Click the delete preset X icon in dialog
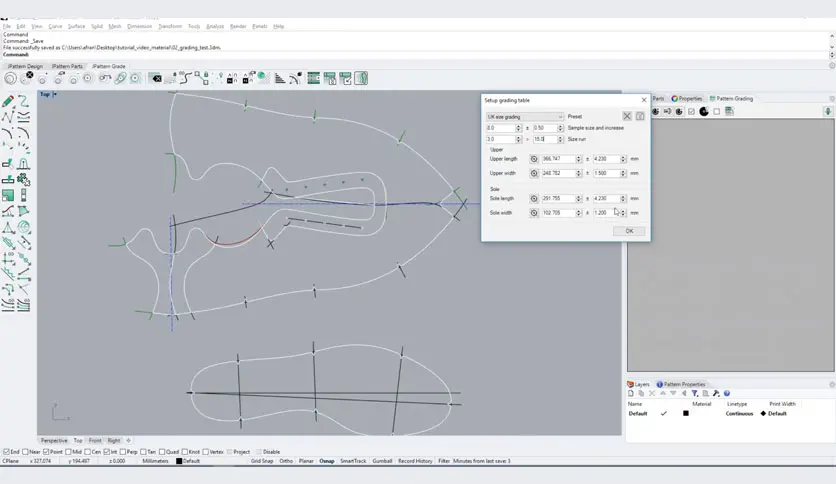This screenshot has width=836, height=484. pos(627,116)
